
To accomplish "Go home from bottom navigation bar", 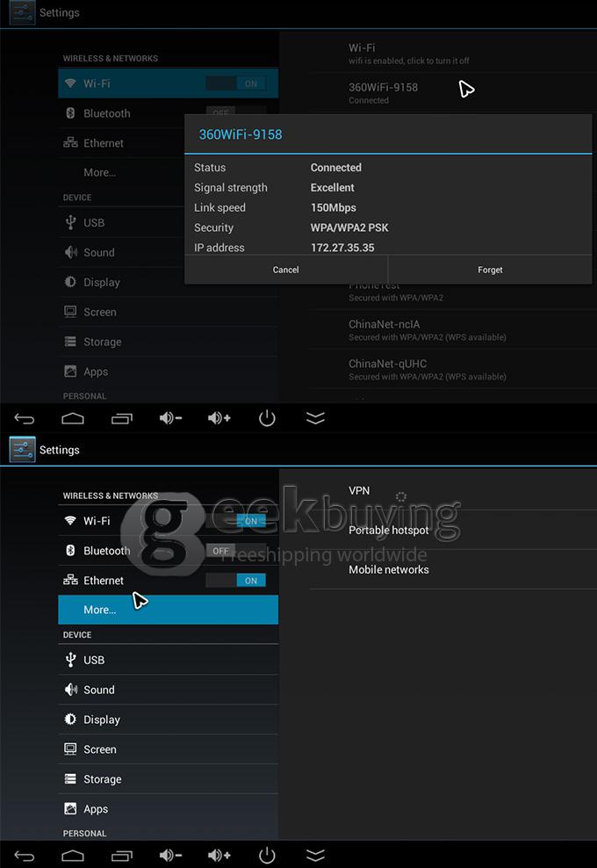I will pyautogui.click(x=73, y=856).
